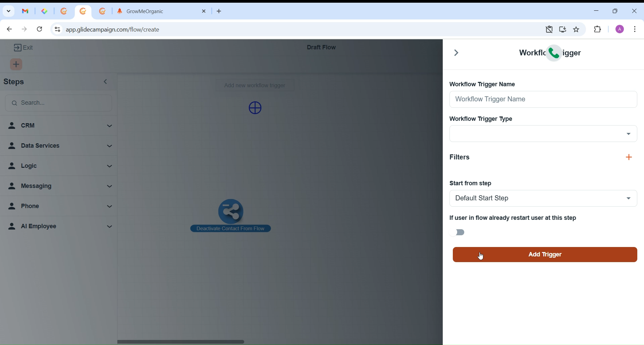This screenshot has height=345, width=644.
Task: Expand the CRM steps category
Action: click(60, 126)
